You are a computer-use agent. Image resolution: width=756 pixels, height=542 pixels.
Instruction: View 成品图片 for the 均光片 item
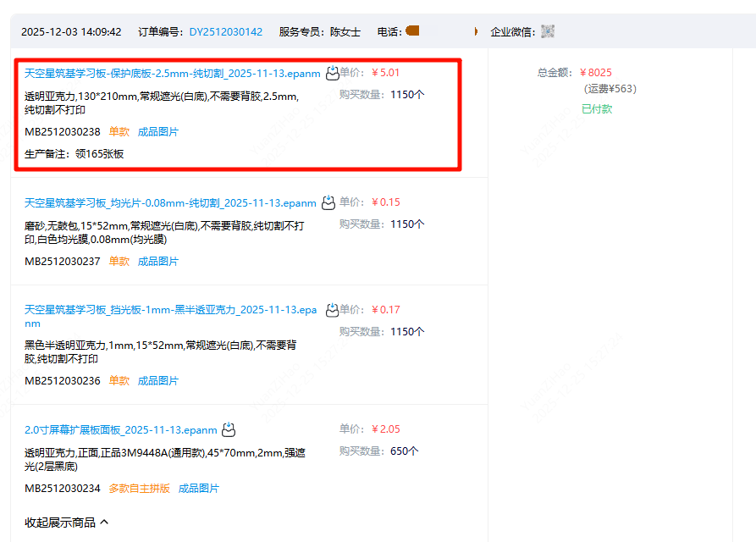tap(159, 261)
